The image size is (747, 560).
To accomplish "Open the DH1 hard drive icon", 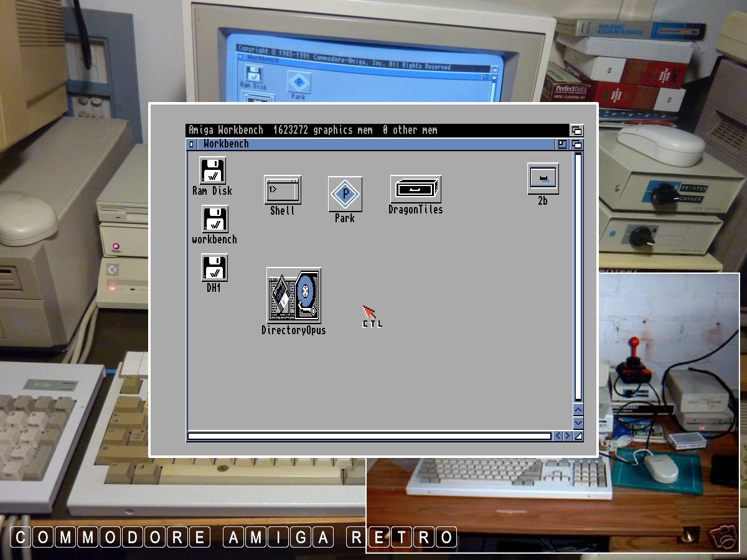I will pyautogui.click(x=214, y=268).
